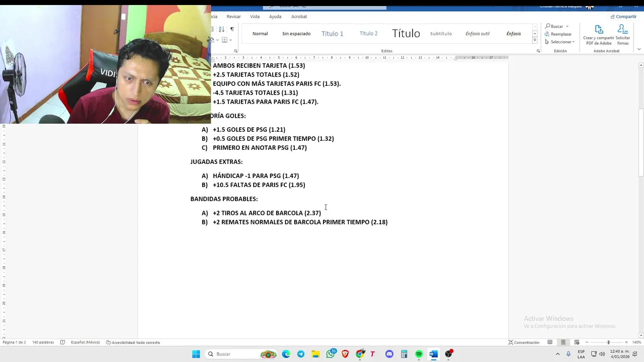Open WhatsApp from taskbar
The height and width of the screenshot is (362, 644).
(x=331, y=354)
